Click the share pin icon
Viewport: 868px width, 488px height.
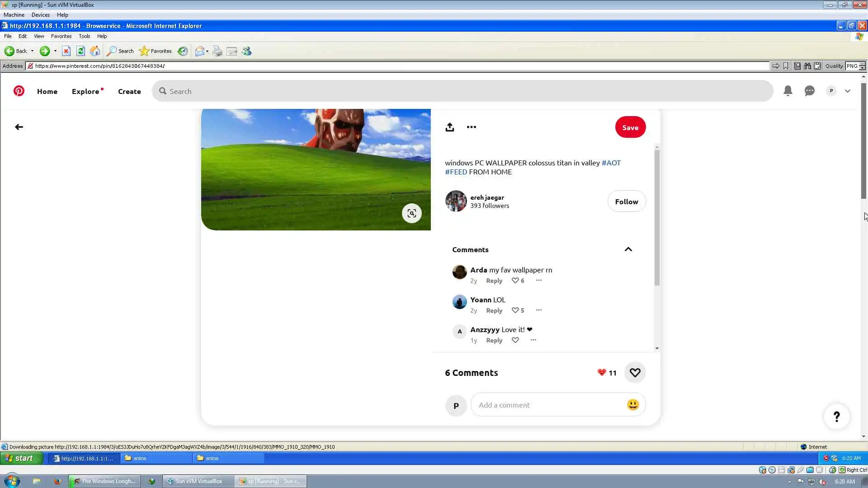coord(449,127)
